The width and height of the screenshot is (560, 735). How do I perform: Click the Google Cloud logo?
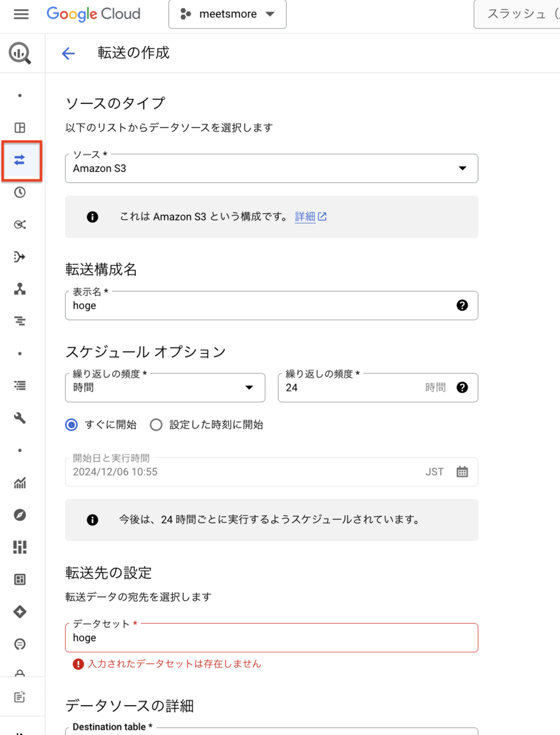coord(93,14)
